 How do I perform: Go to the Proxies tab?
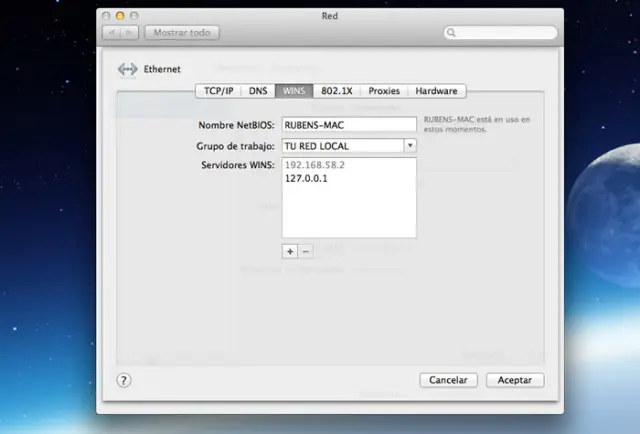384,91
